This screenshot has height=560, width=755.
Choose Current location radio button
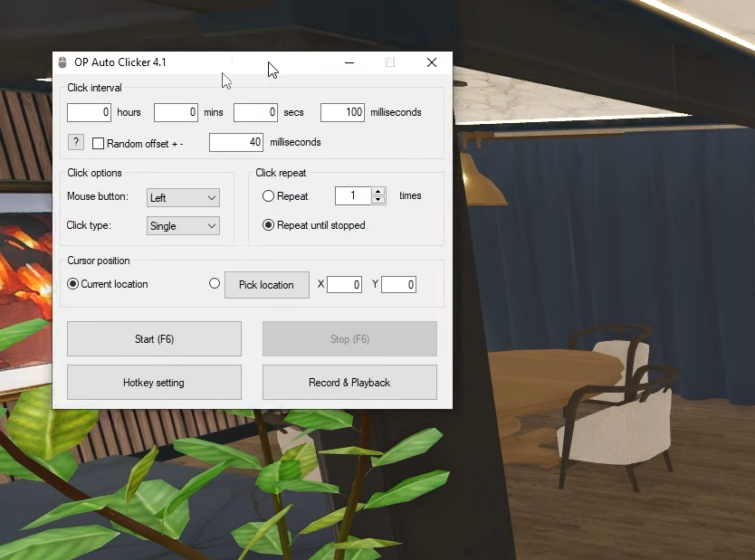pos(72,284)
